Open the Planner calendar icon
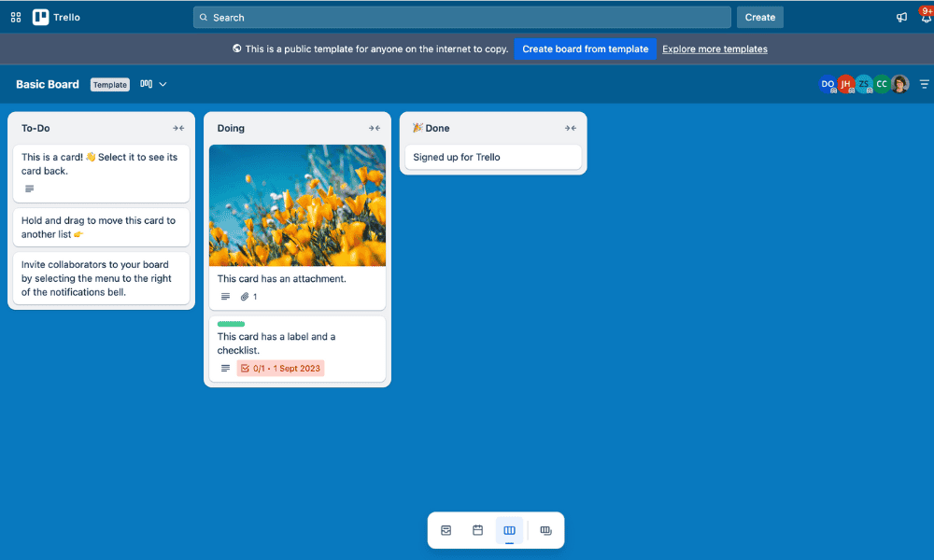 (477, 530)
